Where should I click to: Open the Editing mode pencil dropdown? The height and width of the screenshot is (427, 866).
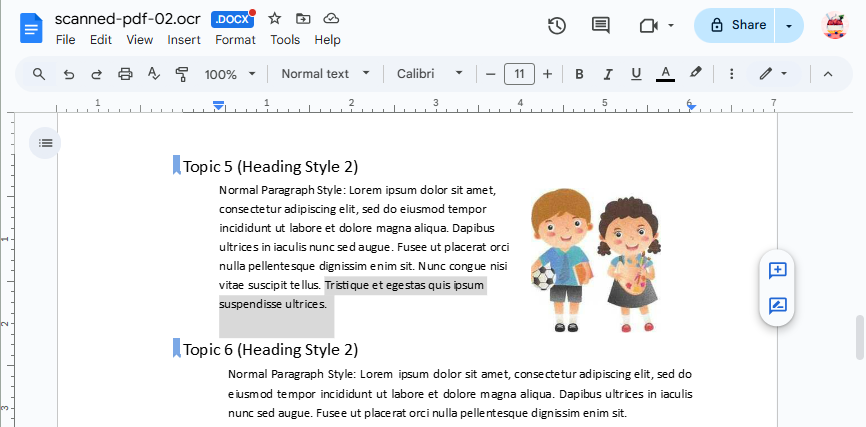click(x=773, y=74)
